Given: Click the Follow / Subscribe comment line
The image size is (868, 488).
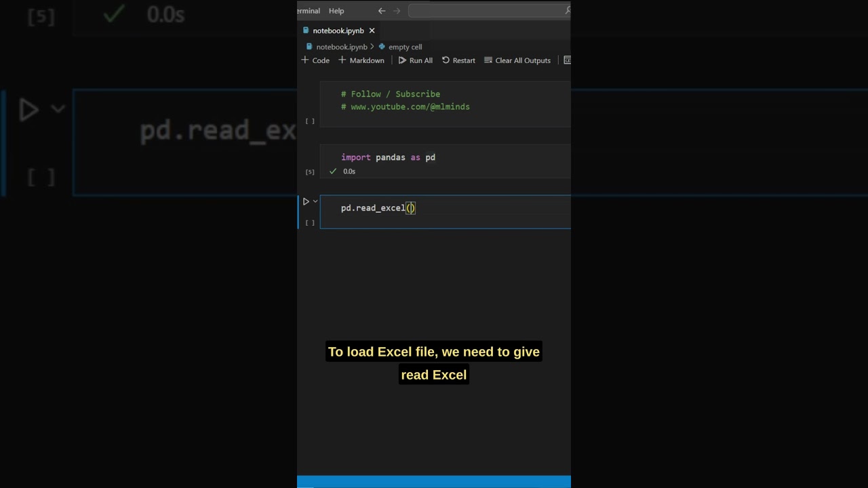Looking at the screenshot, I should pos(391,94).
